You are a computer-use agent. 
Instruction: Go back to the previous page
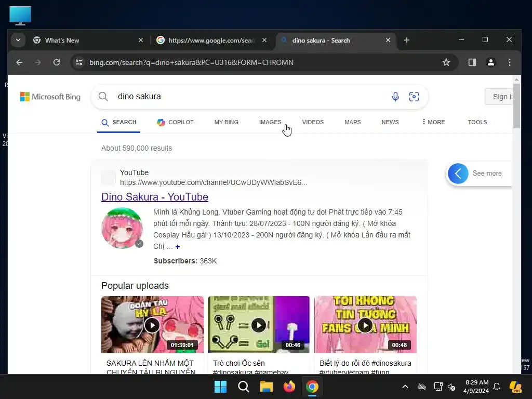pyautogui.click(x=19, y=62)
